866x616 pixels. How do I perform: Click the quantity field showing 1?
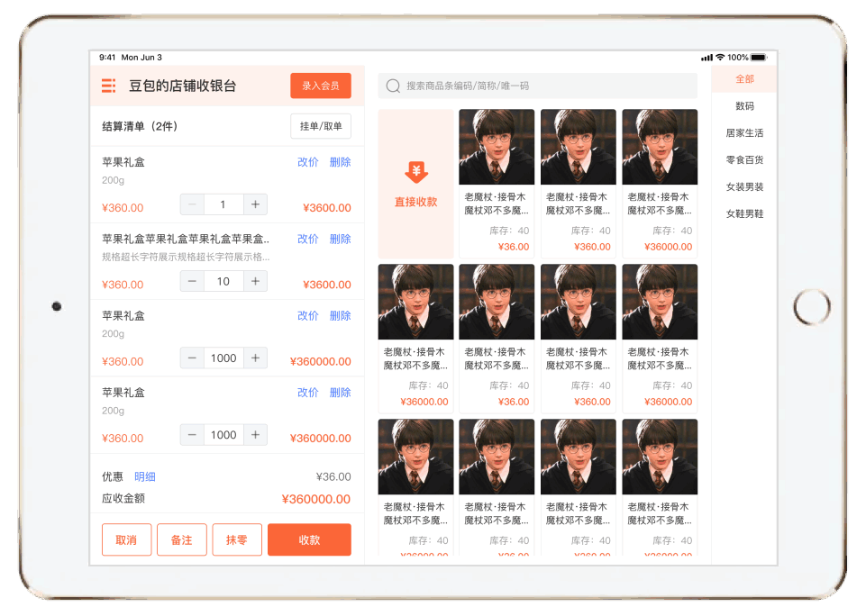[x=223, y=204]
